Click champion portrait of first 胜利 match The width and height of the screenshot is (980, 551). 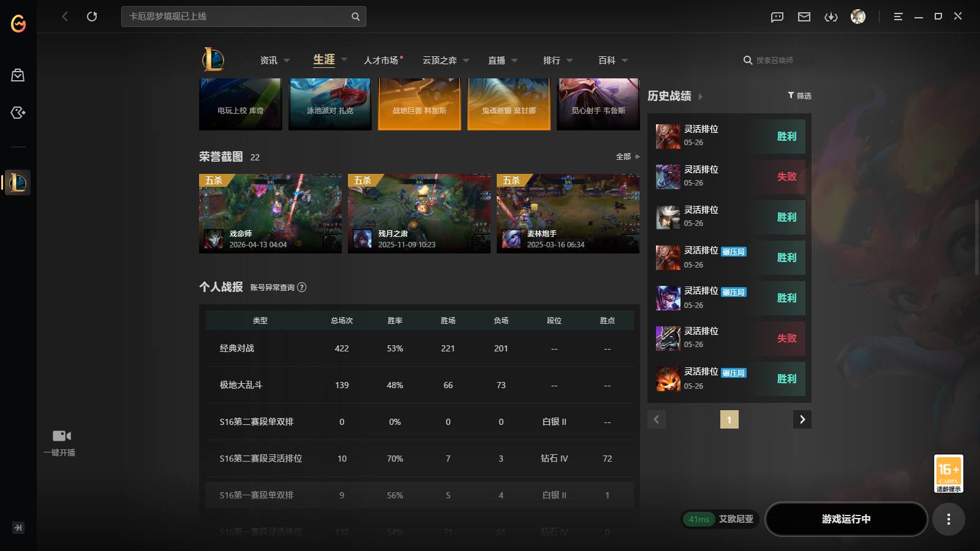tap(668, 137)
